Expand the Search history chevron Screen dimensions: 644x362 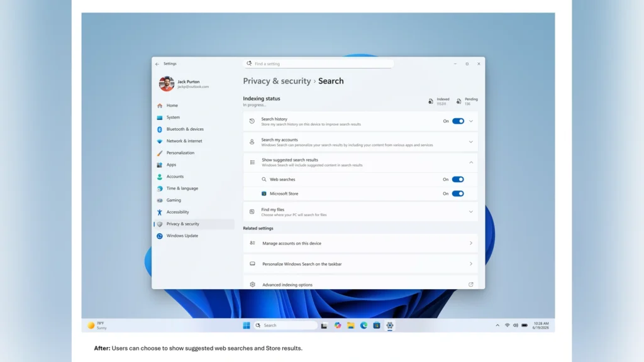471,121
